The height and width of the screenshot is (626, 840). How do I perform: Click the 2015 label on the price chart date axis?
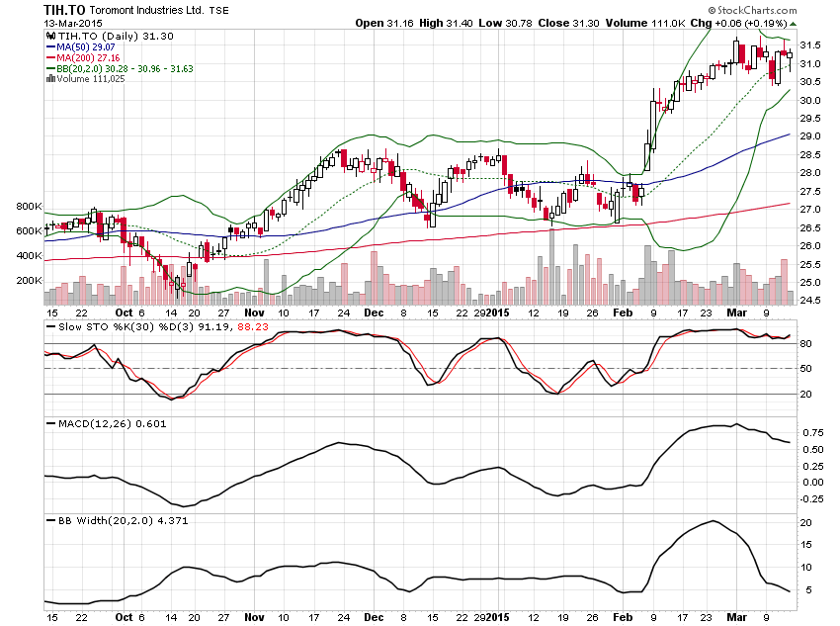click(x=497, y=313)
